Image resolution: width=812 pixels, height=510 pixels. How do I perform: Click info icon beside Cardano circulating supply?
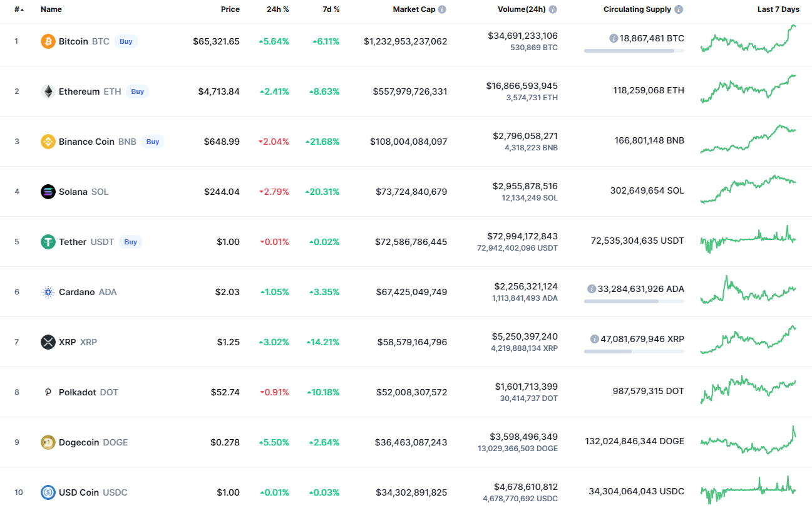coord(592,289)
